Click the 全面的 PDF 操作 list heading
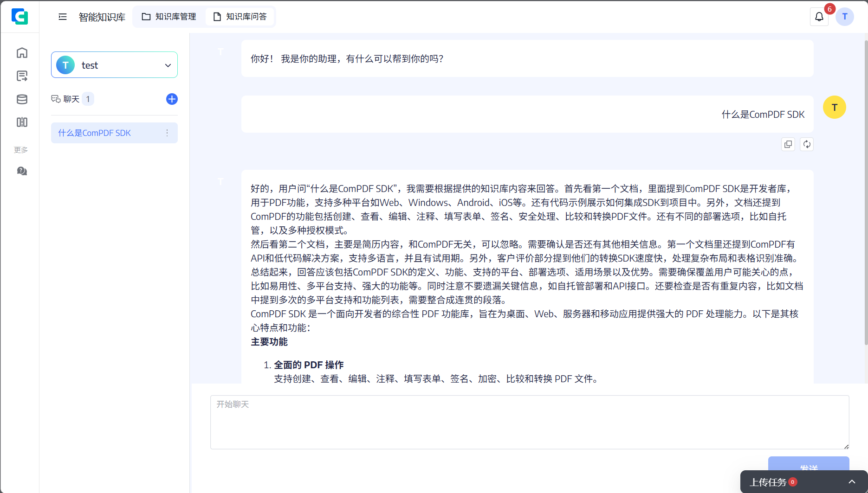Screen dimensions: 868x493 [x=309, y=365]
